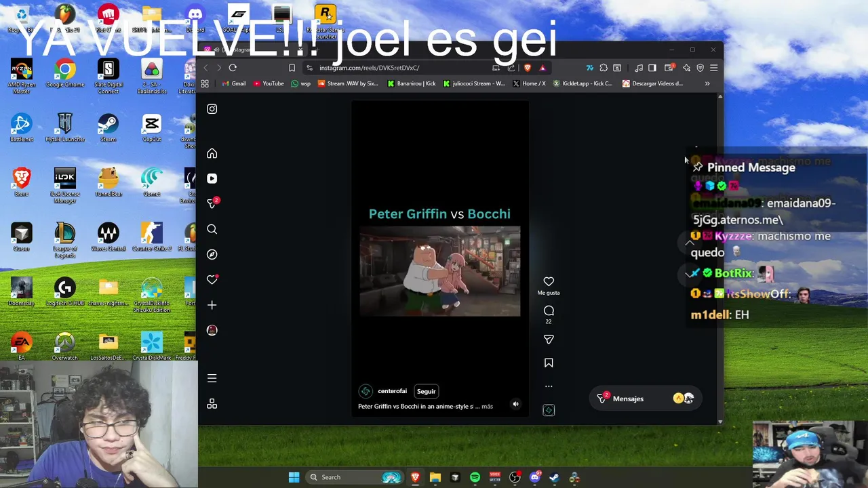Open Descargar Videos bookmark
The width and height of the screenshot is (868, 488).
pyautogui.click(x=652, y=83)
